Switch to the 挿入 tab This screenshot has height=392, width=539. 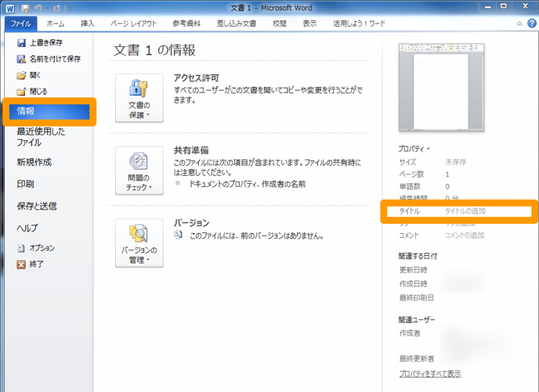tap(87, 23)
